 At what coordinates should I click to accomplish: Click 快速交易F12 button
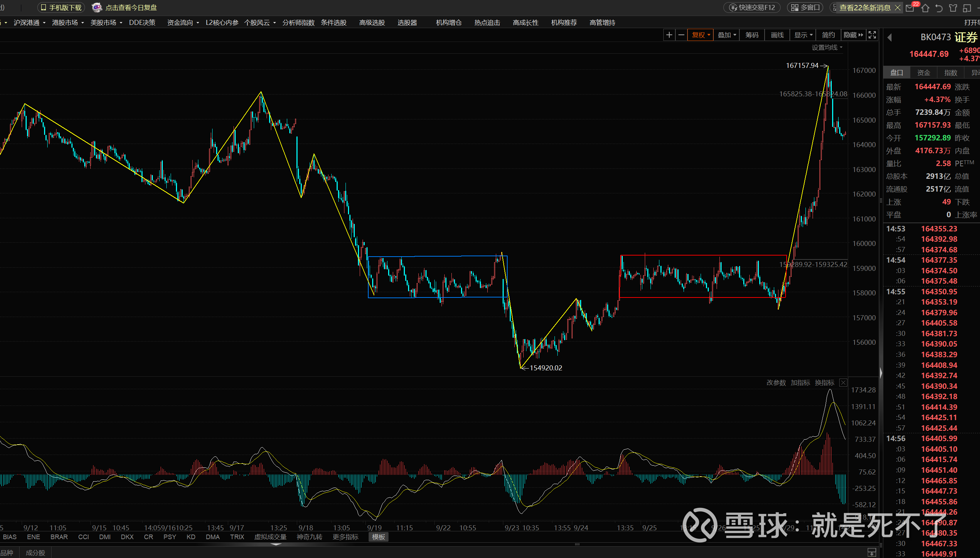click(752, 8)
